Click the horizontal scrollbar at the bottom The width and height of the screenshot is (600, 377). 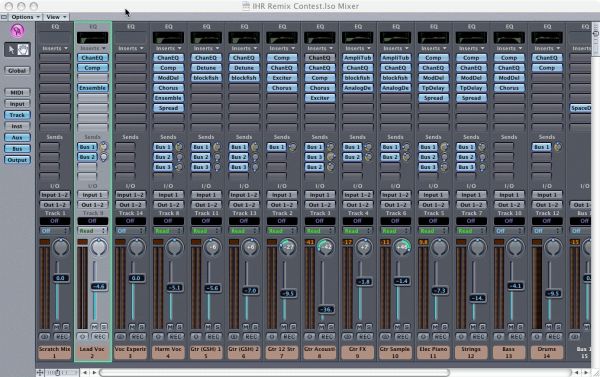(274, 372)
